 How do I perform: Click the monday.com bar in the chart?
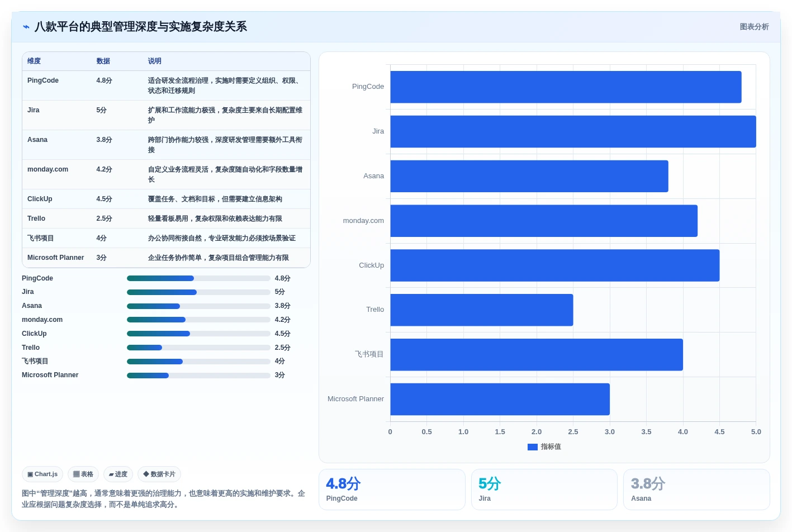tap(544, 221)
